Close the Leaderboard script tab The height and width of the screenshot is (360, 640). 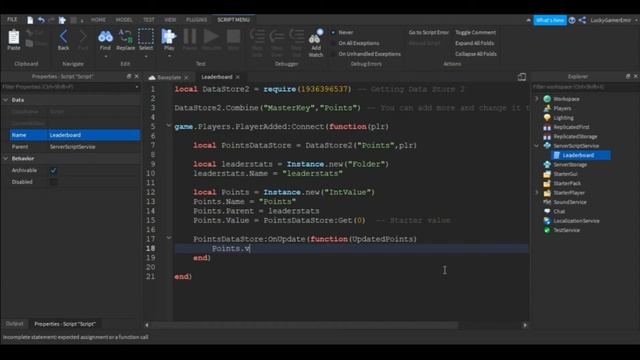[238, 77]
